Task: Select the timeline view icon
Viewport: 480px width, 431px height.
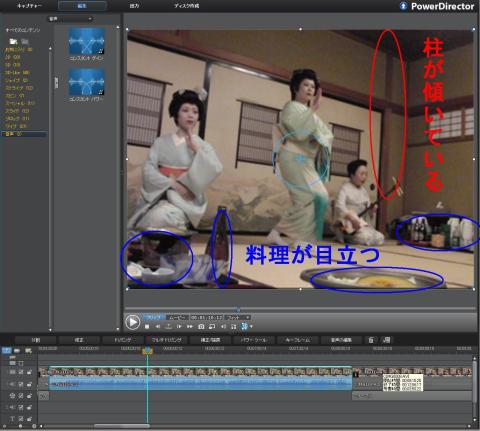Action: click(7, 350)
